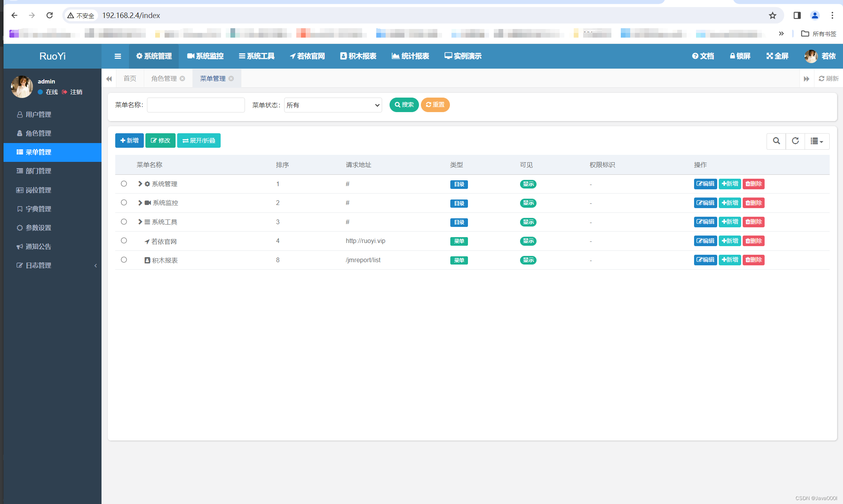Open the 所有书签 bookmarks folder
The width and height of the screenshot is (843, 504).
point(819,34)
